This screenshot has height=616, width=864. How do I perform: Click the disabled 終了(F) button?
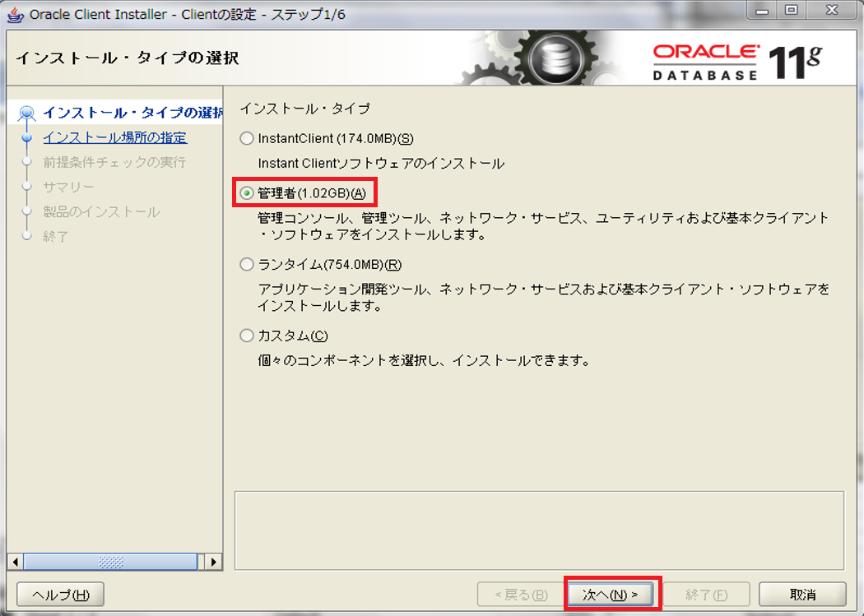(706, 595)
